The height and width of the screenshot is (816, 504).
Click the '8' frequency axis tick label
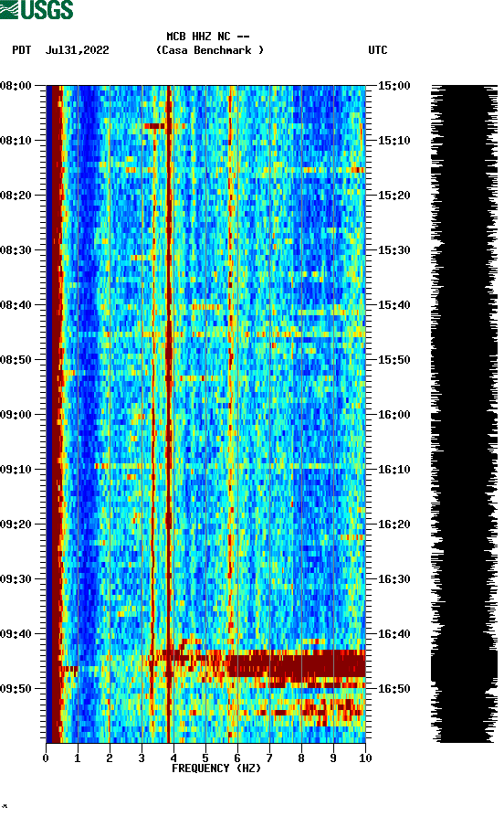[301, 758]
